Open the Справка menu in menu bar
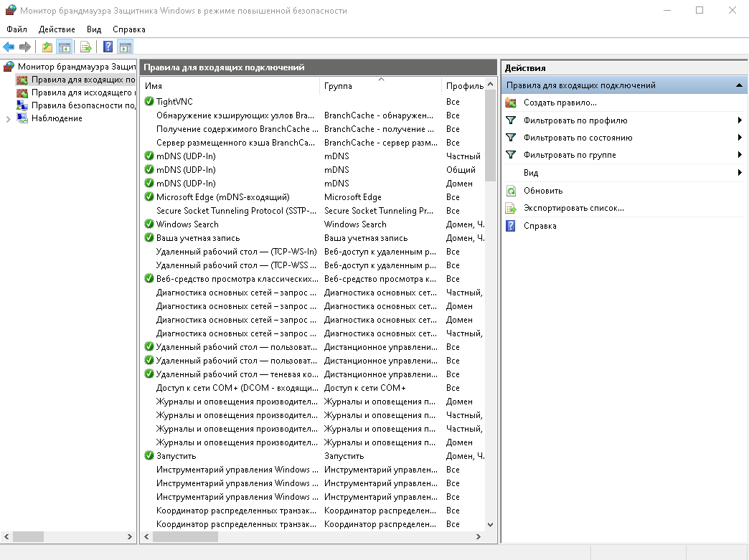The width and height of the screenshot is (749, 560). click(x=128, y=29)
